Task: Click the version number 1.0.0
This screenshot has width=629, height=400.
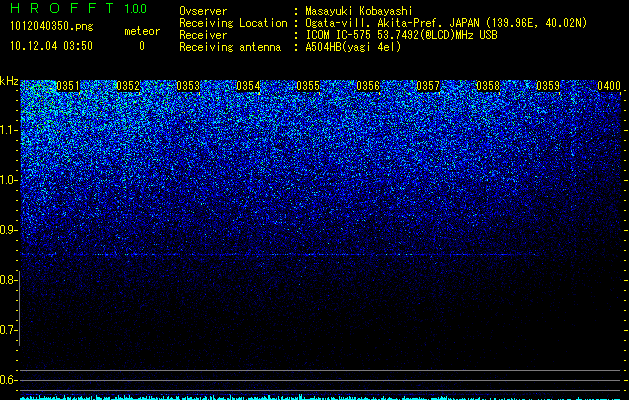Action: coord(135,9)
